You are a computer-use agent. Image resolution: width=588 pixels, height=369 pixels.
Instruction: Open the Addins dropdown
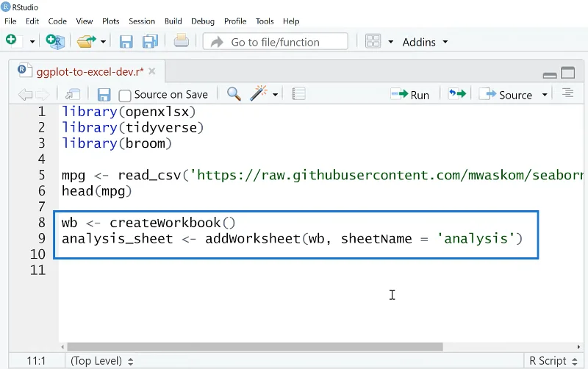tap(425, 42)
